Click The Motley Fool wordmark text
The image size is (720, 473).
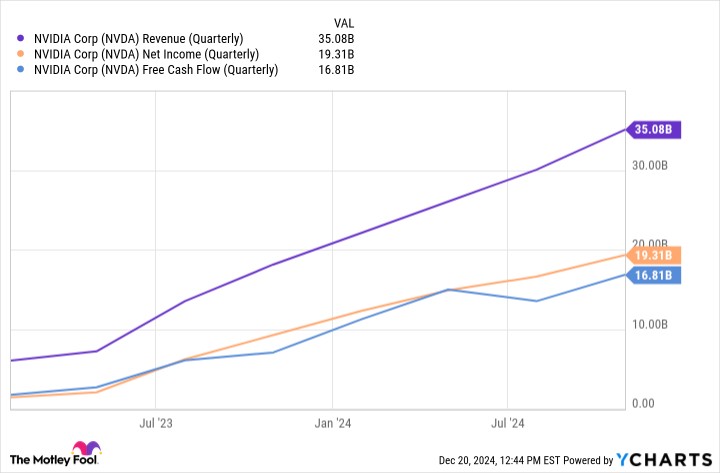pos(54,460)
